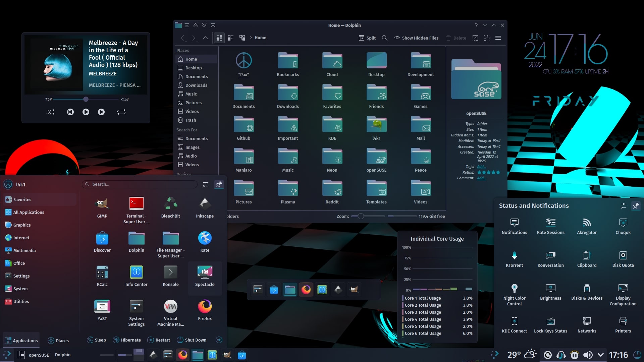The height and width of the screenshot is (362, 644).
Task: Click the launcher search field
Action: coord(140,184)
